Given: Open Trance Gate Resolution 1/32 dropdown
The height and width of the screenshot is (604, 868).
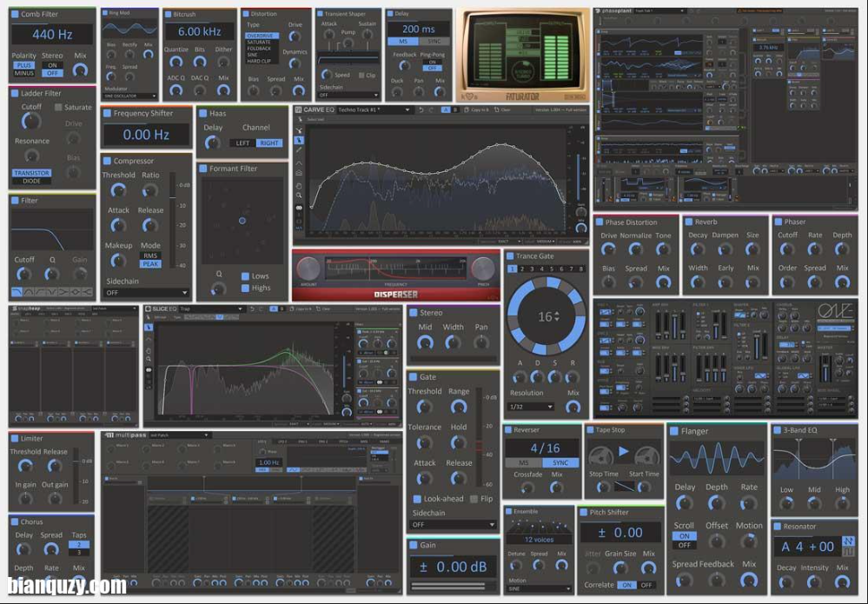Looking at the screenshot, I should pyautogui.click(x=530, y=407).
